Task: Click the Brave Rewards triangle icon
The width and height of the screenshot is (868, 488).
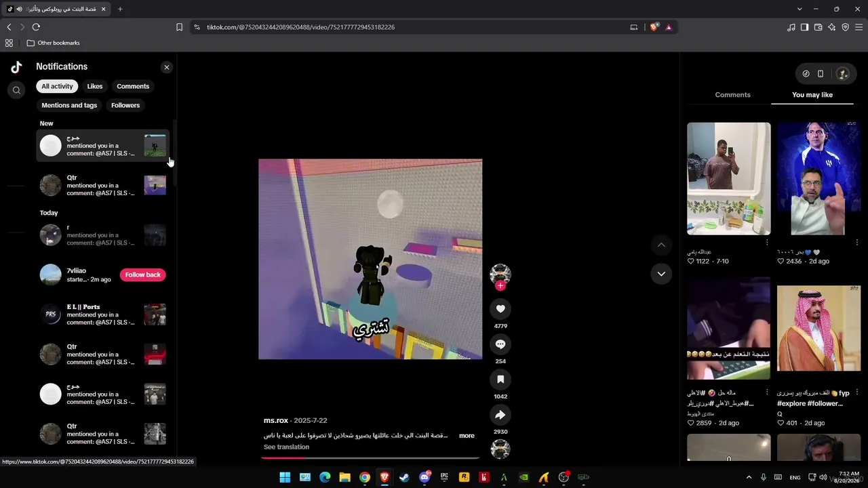Action: (669, 27)
